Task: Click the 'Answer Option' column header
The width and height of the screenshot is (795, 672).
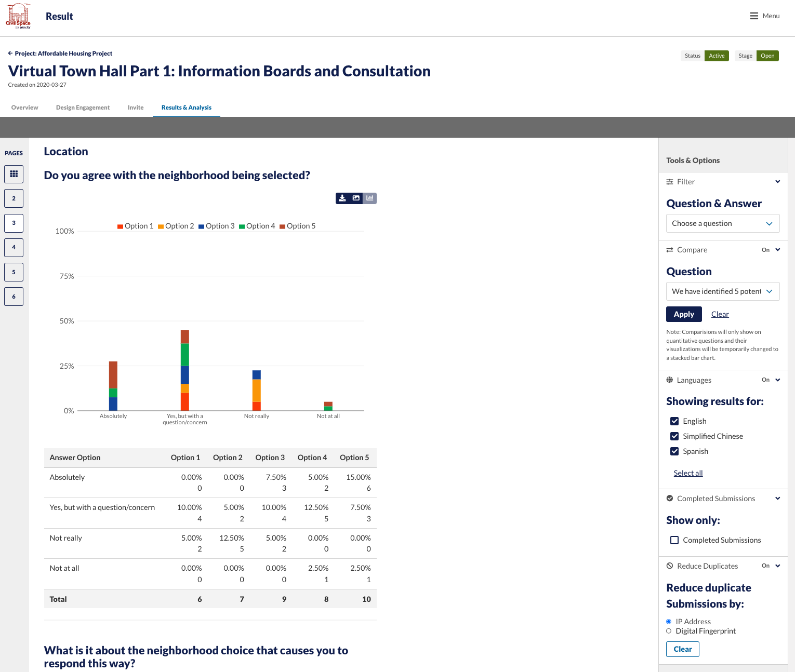Action: 75,458
